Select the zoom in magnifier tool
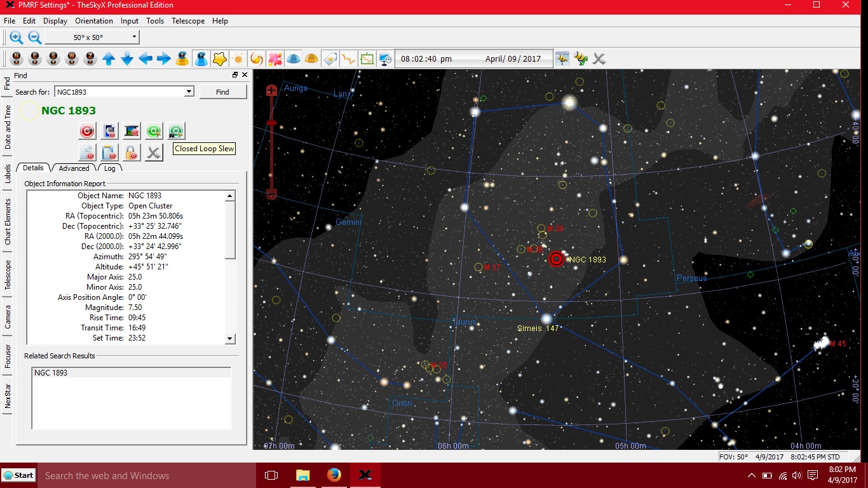The width and height of the screenshot is (868, 488). pyautogui.click(x=15, y=37)
